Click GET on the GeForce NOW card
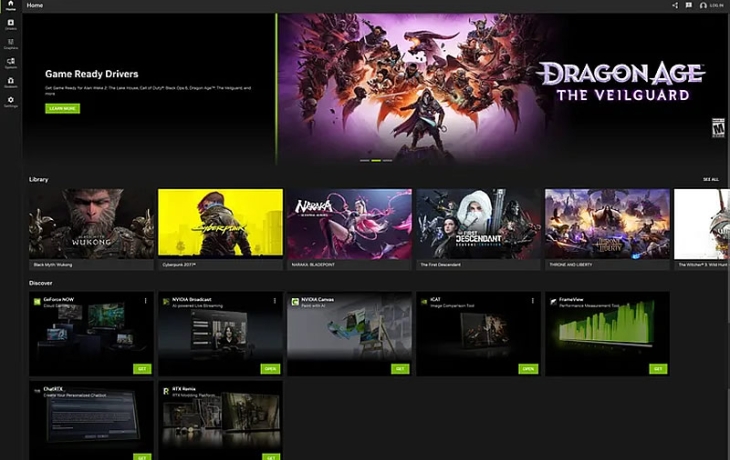730x460 pixels. [142, 369]
